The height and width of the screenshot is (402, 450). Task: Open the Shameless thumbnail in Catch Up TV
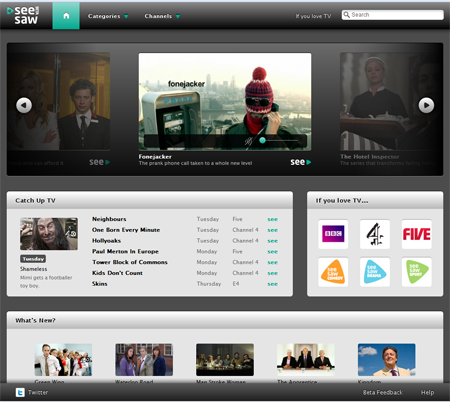[49, 234]
